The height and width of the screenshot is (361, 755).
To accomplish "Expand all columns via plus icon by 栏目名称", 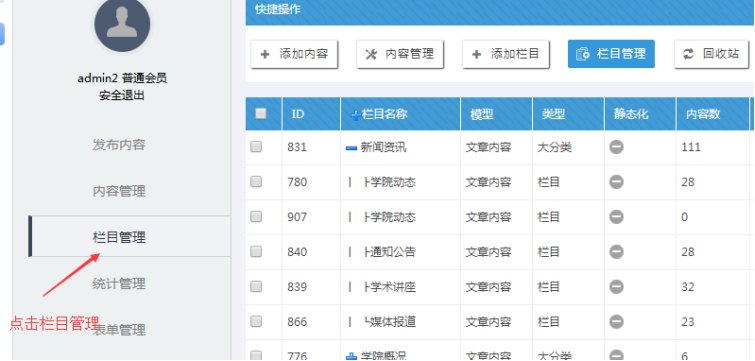I will click(x=356, y=115).
